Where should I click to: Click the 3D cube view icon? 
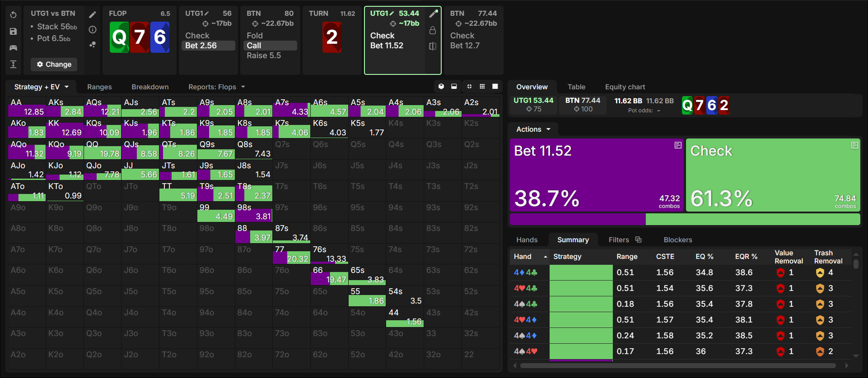(441, 87)
